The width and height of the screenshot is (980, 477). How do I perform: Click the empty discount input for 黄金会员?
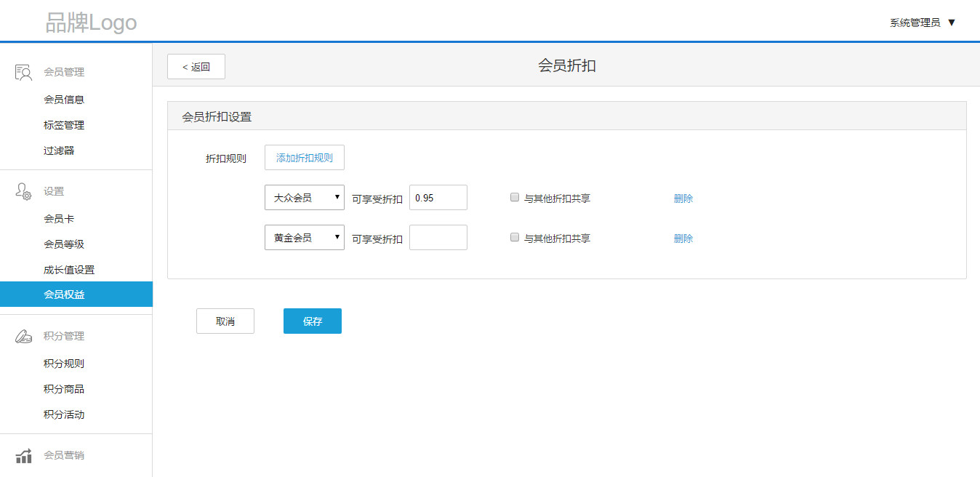pos(438,237)
